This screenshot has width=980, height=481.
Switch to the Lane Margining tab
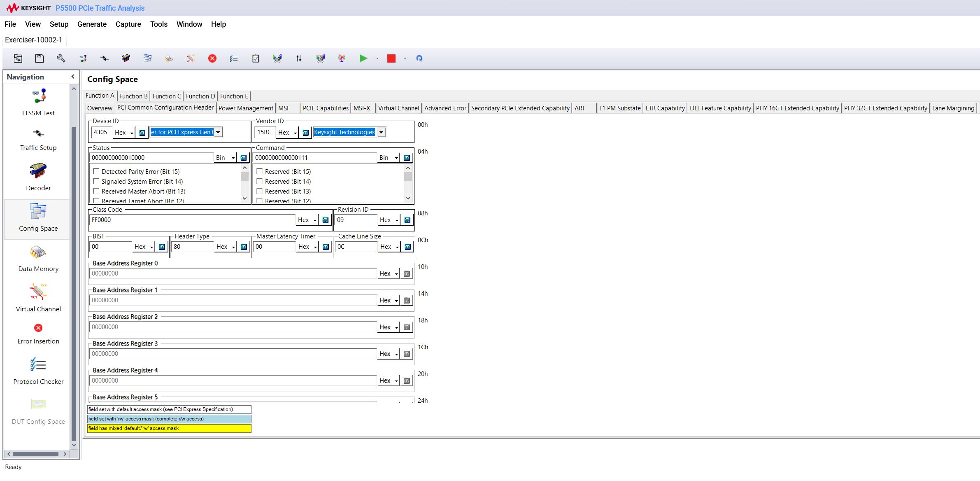coord(953,108)
